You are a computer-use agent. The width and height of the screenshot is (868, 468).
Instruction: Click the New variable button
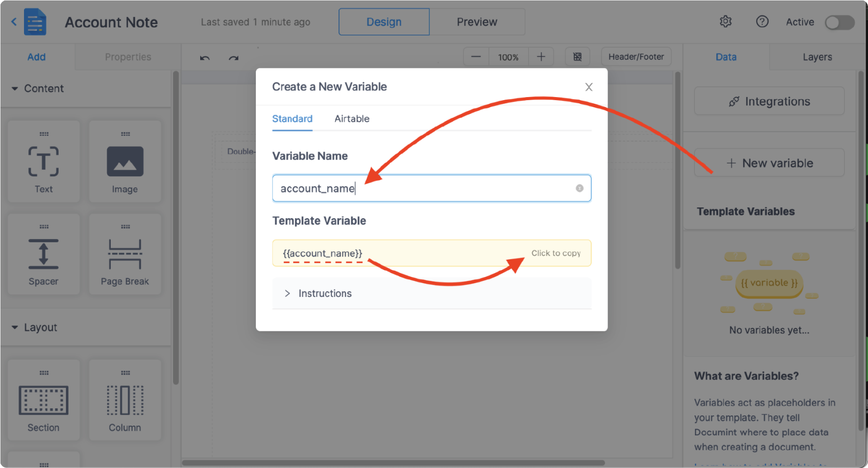tap(769, 163)
